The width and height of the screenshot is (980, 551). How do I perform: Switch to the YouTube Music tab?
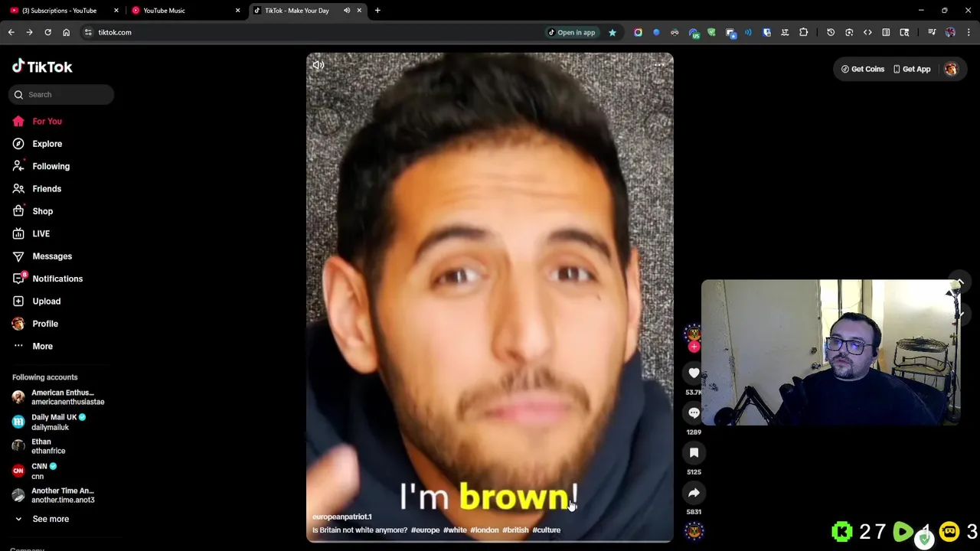[x=185, y=11]
